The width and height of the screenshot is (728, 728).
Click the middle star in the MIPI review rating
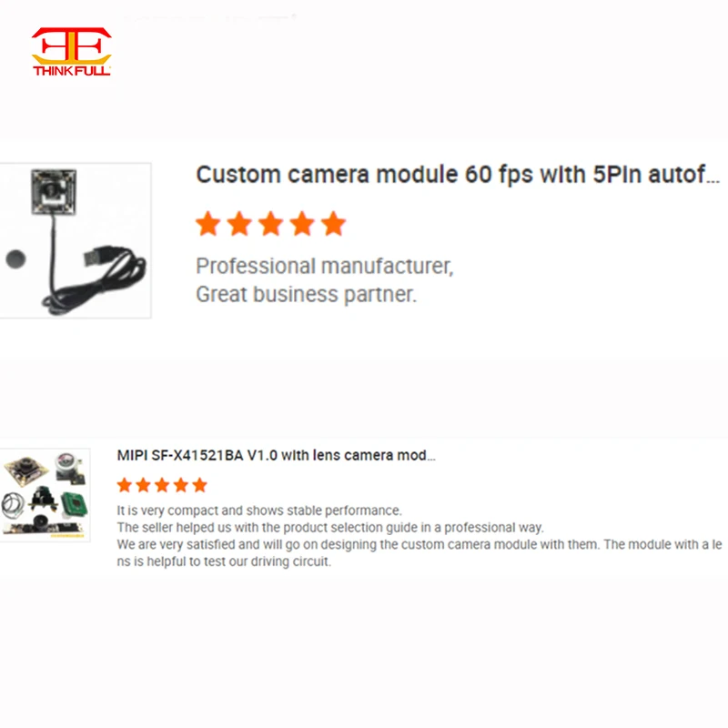point(162,485)
